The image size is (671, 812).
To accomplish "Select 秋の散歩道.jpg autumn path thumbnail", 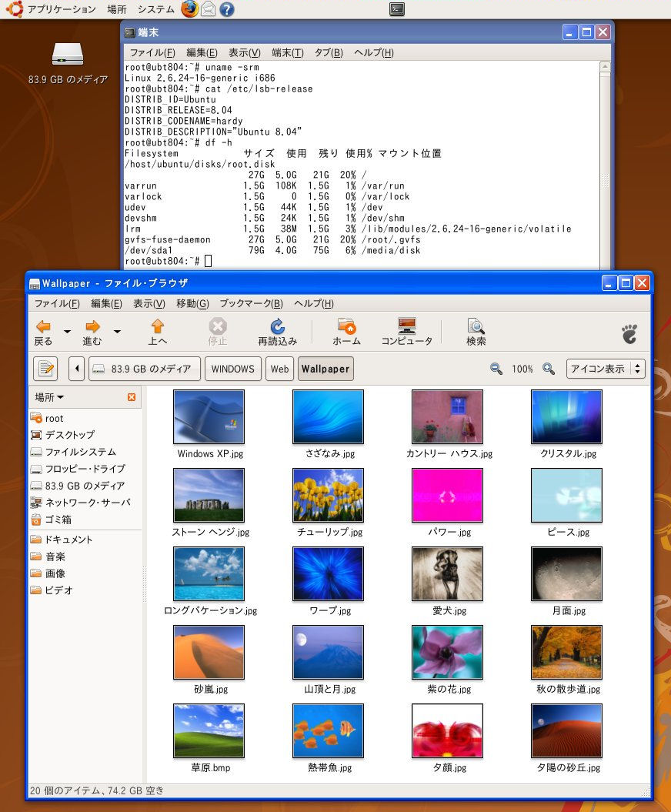I will [567, 652].
